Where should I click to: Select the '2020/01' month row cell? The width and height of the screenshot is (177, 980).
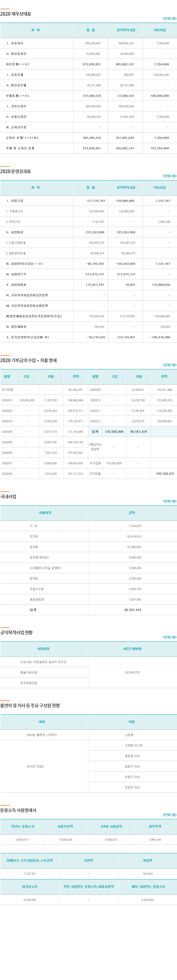tap(7, 400)
